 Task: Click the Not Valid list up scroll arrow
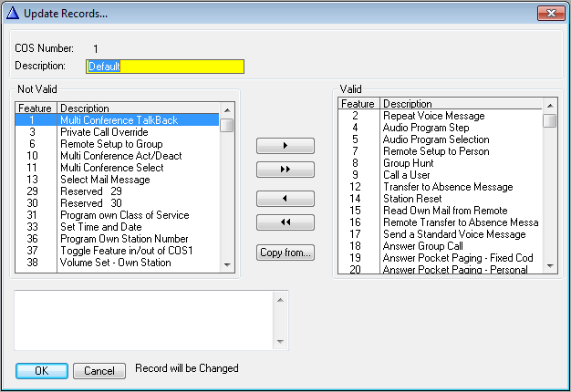pos(227,110)
